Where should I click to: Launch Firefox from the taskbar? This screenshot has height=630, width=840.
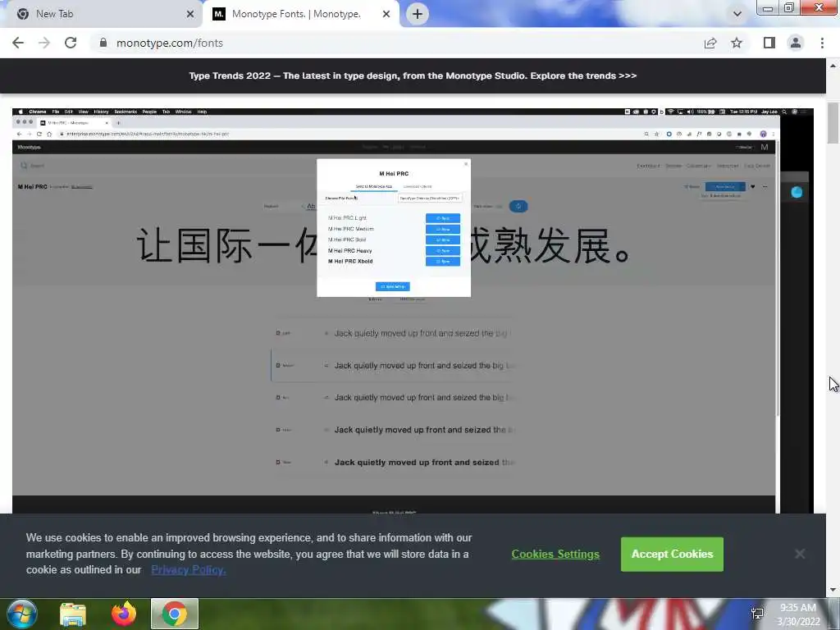(x=124, y=614)
